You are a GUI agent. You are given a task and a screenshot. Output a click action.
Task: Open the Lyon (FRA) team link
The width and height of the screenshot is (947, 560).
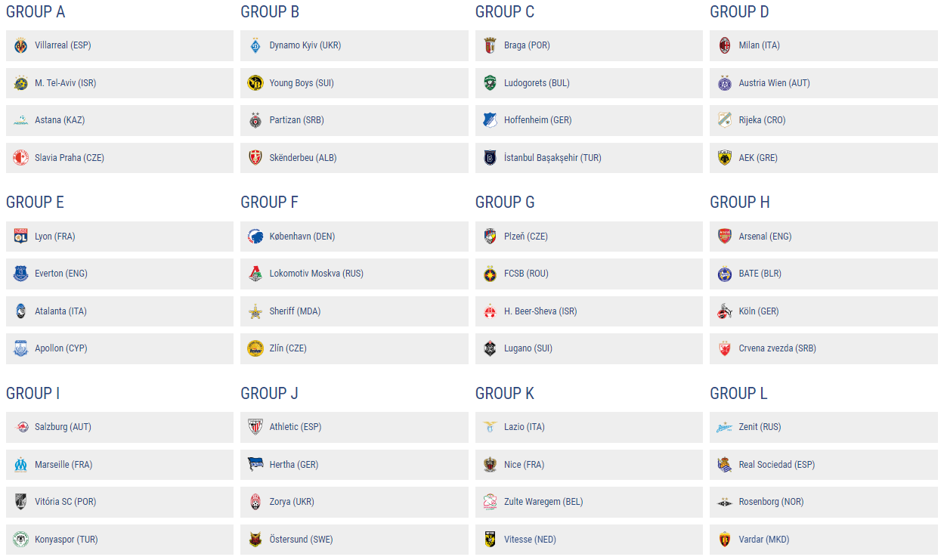(x=54, y=237)
